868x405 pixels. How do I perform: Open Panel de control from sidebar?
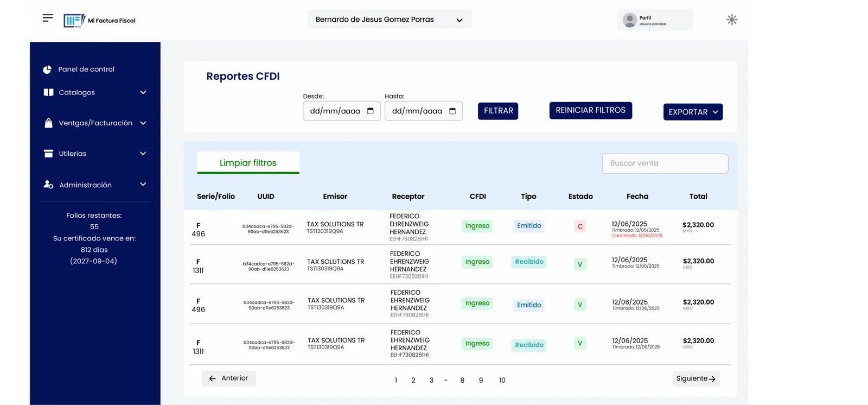tap(86, 69)
